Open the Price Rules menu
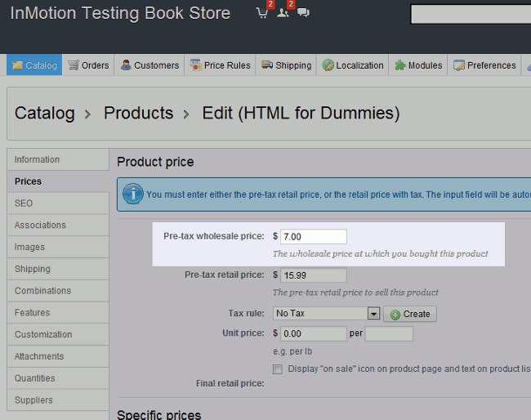The height and width of the screenshot is (420, 531). (220, 65)
